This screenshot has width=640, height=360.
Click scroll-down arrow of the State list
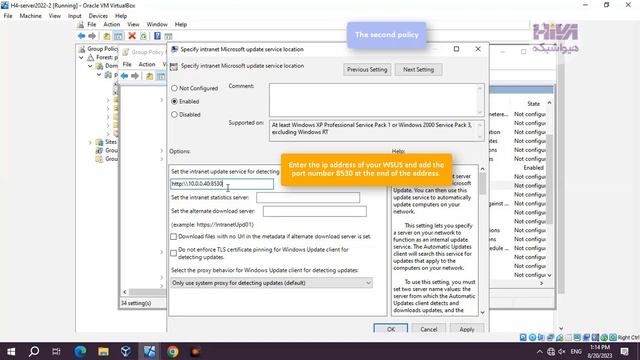549,275
